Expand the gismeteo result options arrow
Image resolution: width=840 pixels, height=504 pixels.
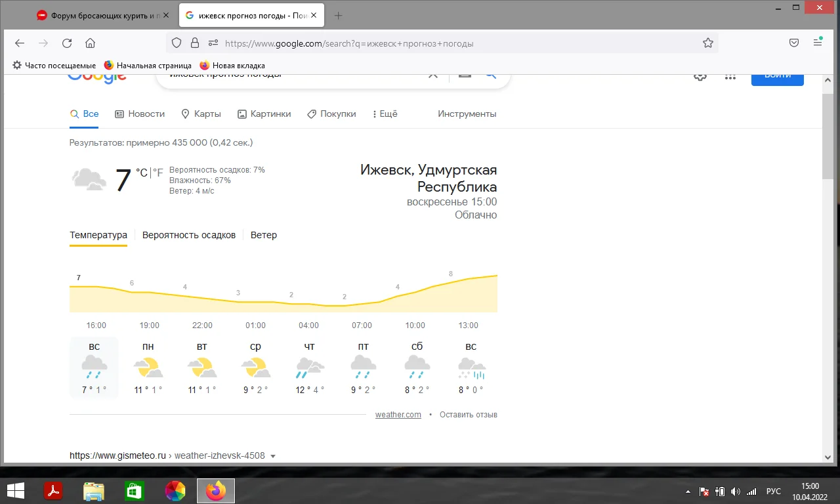click(273, 456)
